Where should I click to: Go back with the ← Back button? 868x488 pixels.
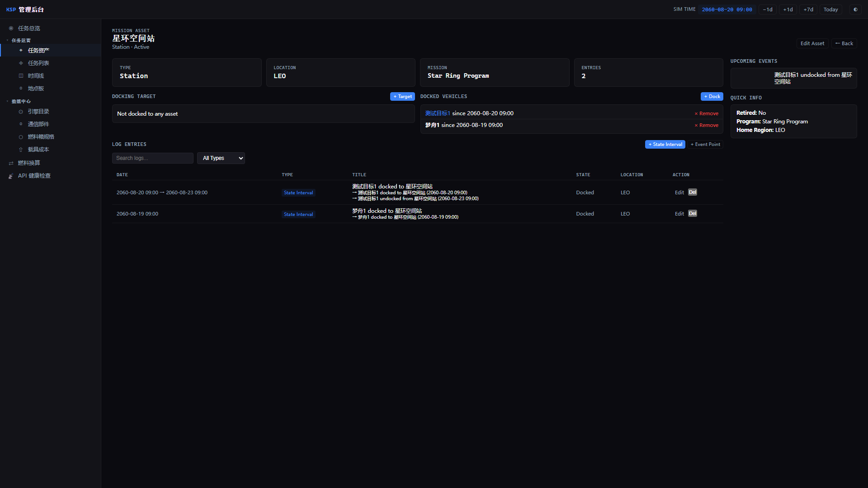[844, 43]
